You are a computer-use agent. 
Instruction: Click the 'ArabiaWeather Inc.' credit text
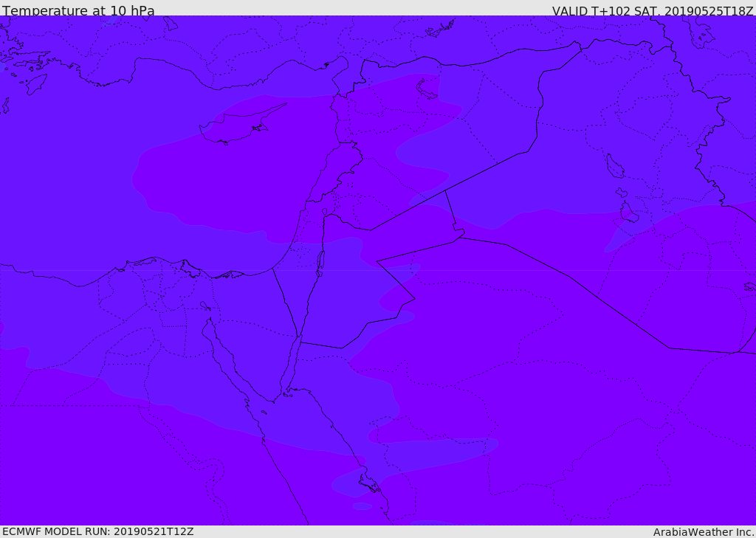(704, 532)
